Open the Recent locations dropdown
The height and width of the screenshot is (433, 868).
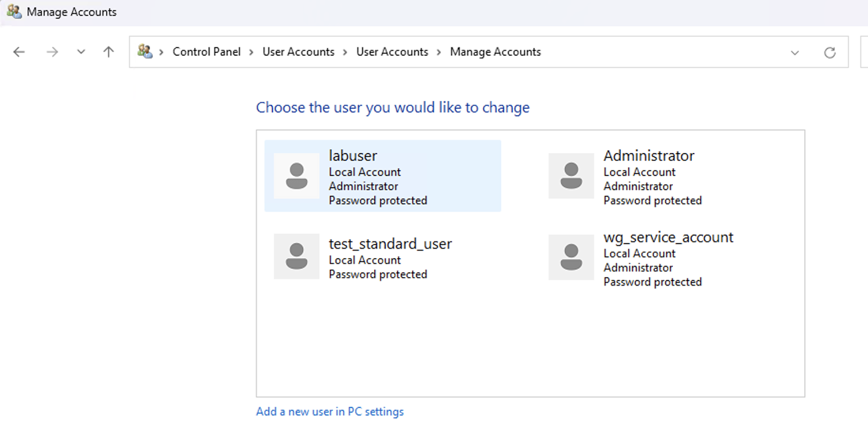81,52
